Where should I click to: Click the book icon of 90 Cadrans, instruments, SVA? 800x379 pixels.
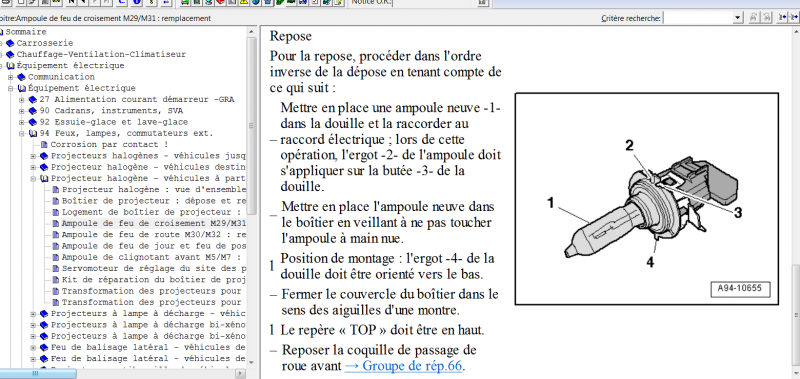(33, 111)
